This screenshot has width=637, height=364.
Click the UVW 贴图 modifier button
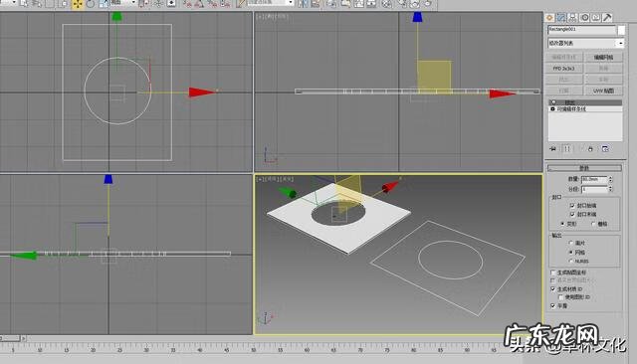click(x=603, y=91)
